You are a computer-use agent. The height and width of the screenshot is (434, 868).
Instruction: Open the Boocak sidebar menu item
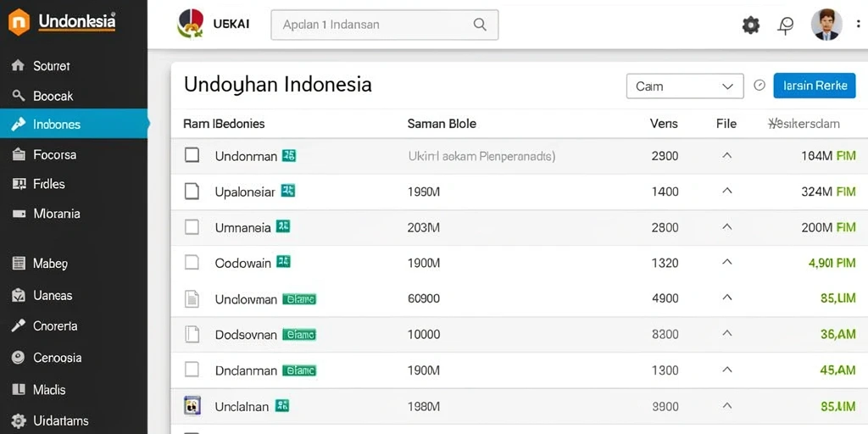coord(74,96)
